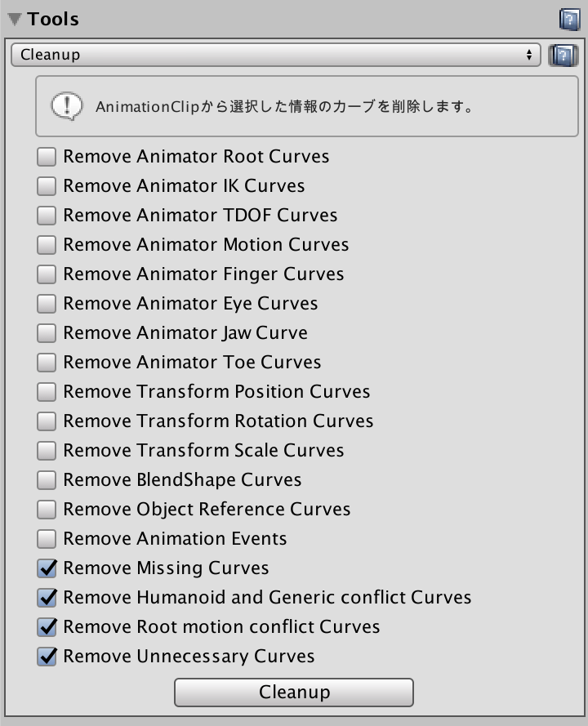Screen dimensions: 588x726
Task: Check Remove Transform Scale Curves
Action: [47, 451]
